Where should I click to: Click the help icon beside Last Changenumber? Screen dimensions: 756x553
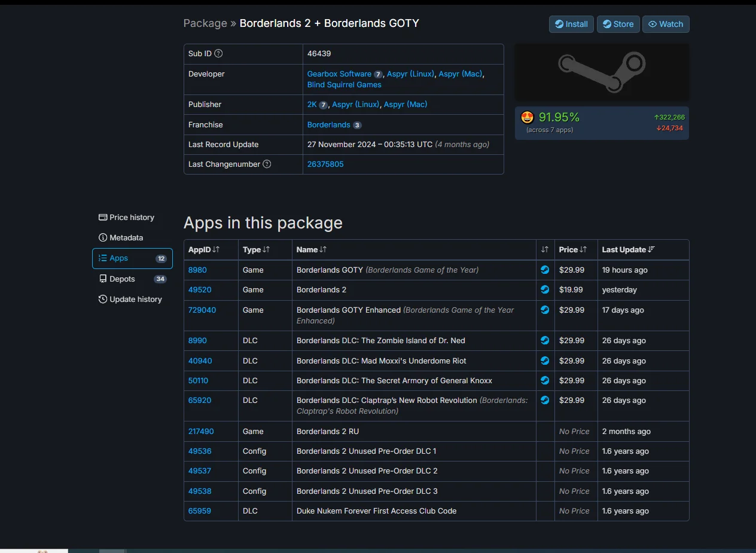pyautogui.click(x=267, y=164)
